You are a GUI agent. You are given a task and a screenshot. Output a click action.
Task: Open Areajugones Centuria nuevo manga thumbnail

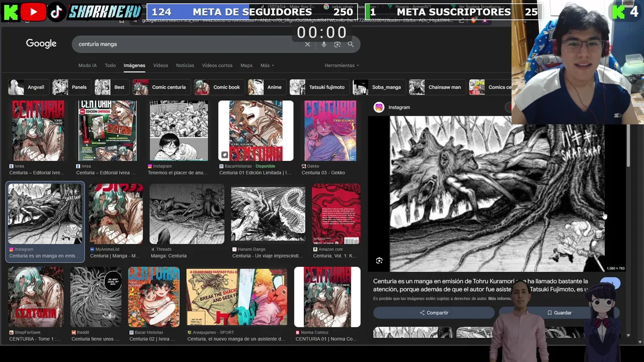coord(236,297)
